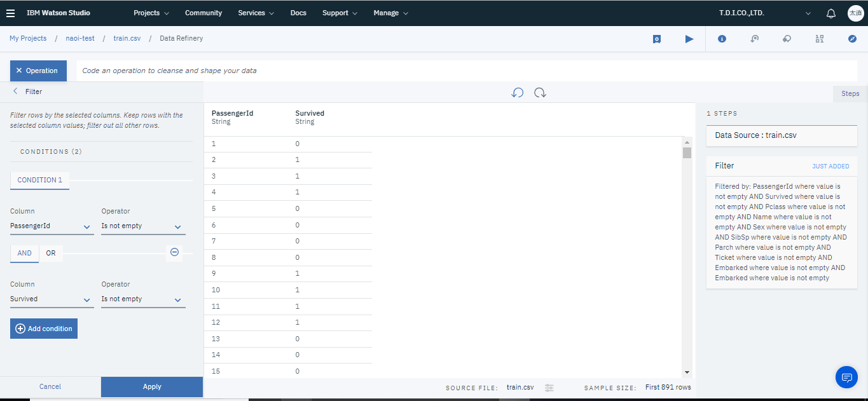
Task: Open the chat support bubble
Action: tap(846, 377)
